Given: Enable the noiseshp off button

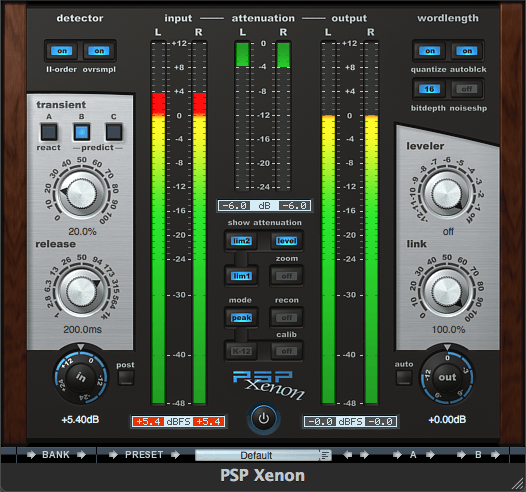Looking at the screenshot, I should 467,89.
